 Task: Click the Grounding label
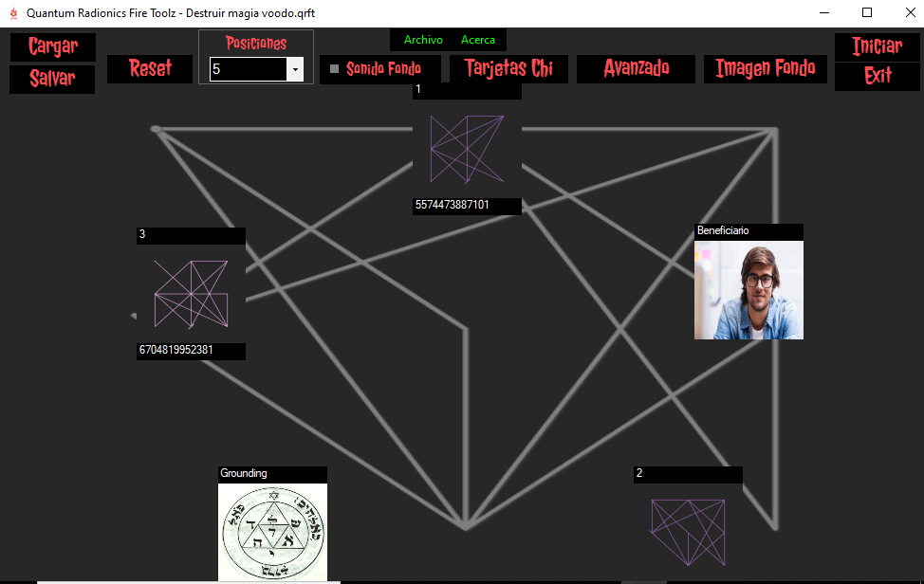(272, 474)
